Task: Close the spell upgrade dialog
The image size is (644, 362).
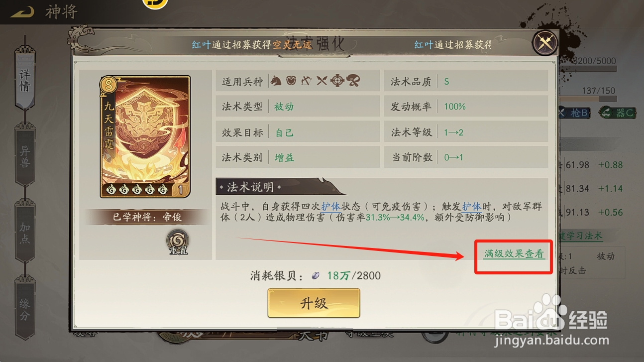Action: [x=545, y=43]
